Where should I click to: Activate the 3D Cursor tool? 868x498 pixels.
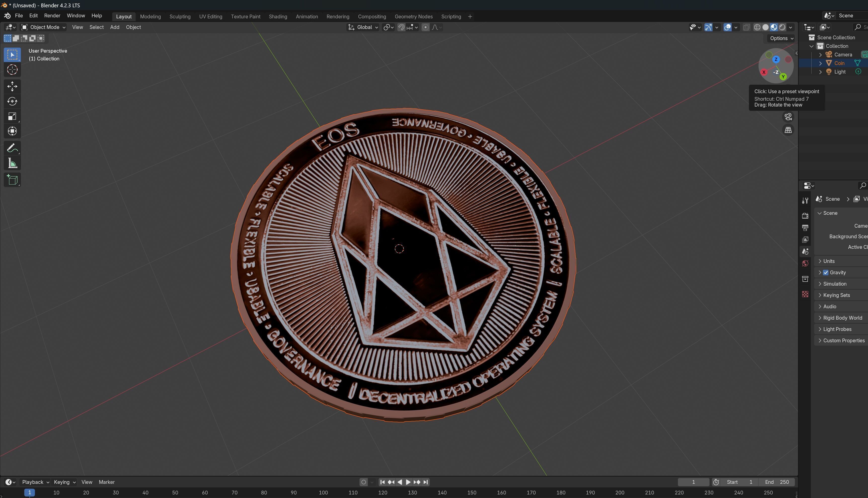12,70
